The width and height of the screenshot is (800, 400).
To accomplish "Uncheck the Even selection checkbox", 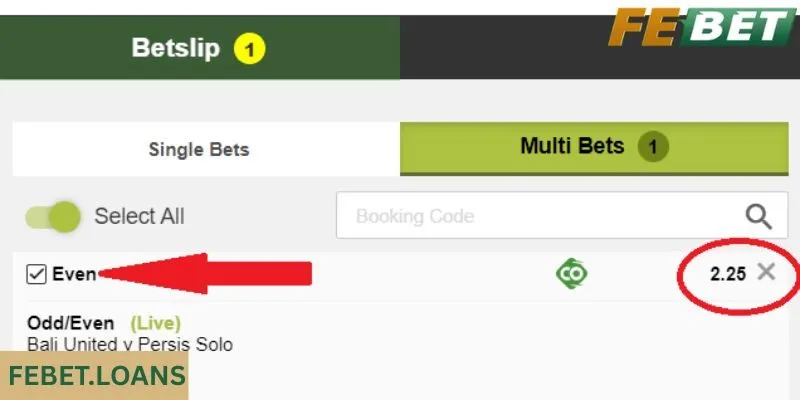I will coord(36,274).
